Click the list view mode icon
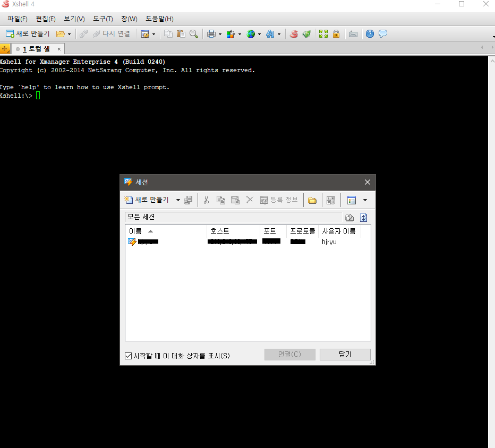Screen dimensions: 495x448 click(x=352, y=200)
